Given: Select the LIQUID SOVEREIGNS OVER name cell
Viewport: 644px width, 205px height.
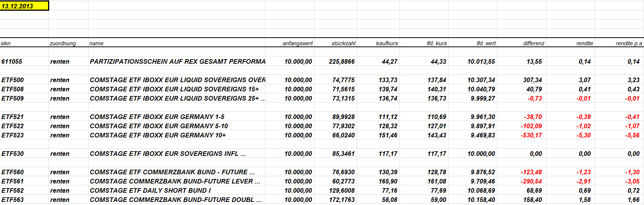Looking at the screenshot, I should click(177, 79).
